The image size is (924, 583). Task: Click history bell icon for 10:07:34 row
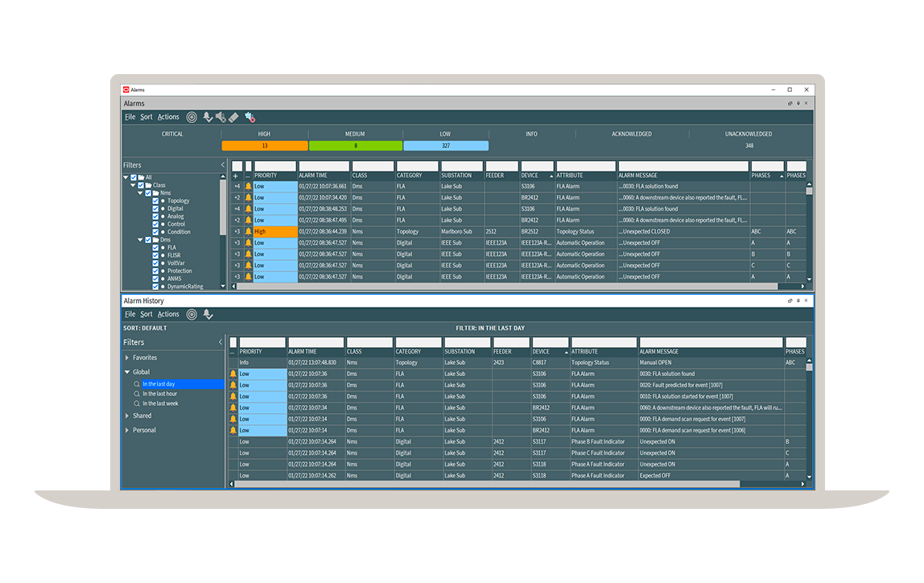click(233, 407)
